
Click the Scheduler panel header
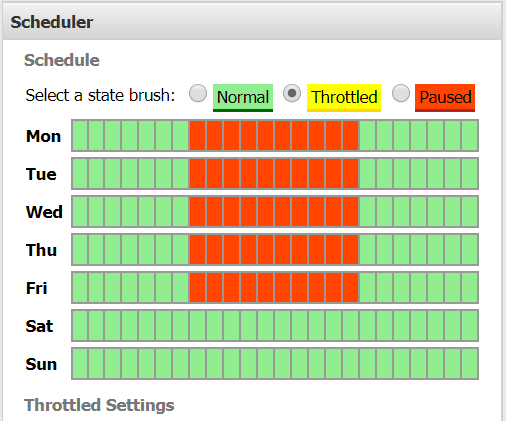[x=252, y=22]
